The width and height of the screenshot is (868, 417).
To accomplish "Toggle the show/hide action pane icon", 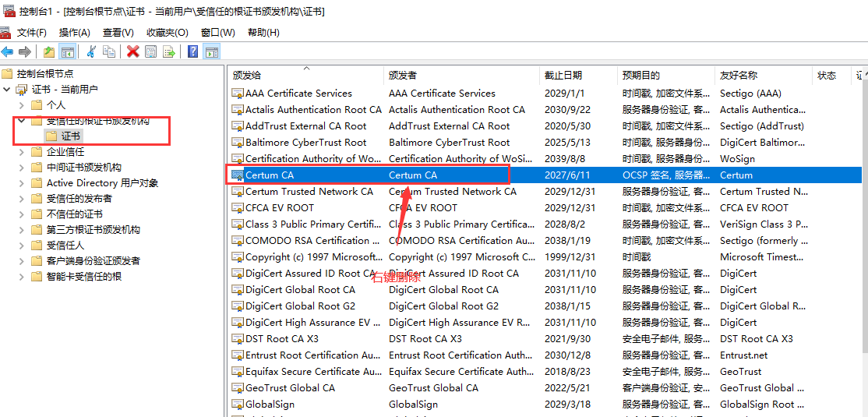I will (x=211, y=51).
